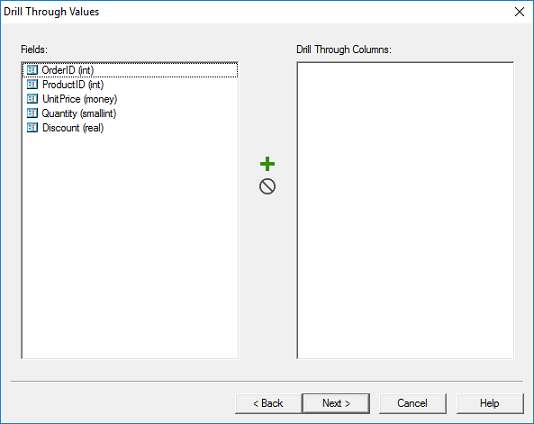This screenshot has width=534, height=424.
Task: Select the ProductID (int) field text
Action: 73,84
